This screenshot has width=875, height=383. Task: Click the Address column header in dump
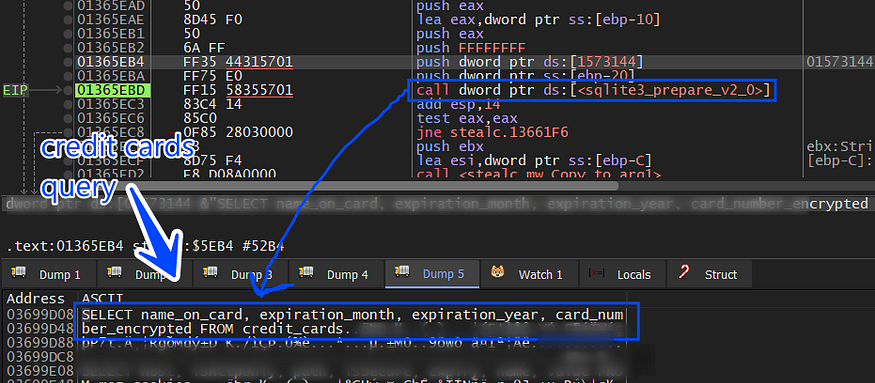(36, 298)
